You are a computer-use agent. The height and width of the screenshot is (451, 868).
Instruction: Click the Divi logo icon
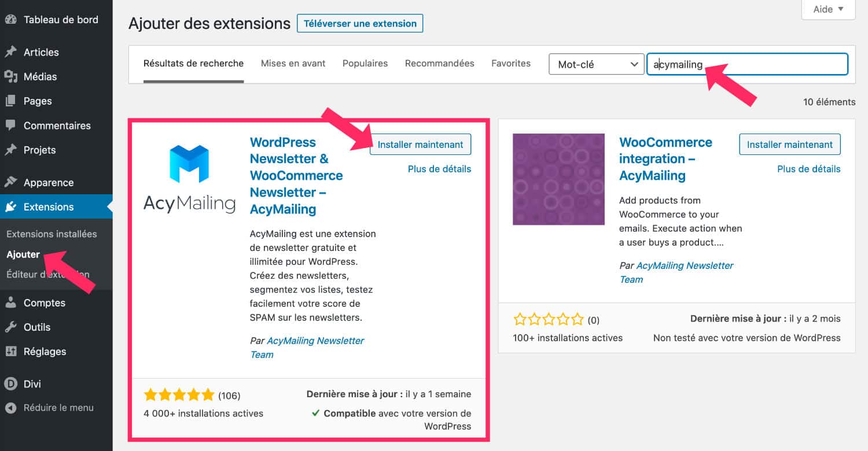[x=10, y=383]
